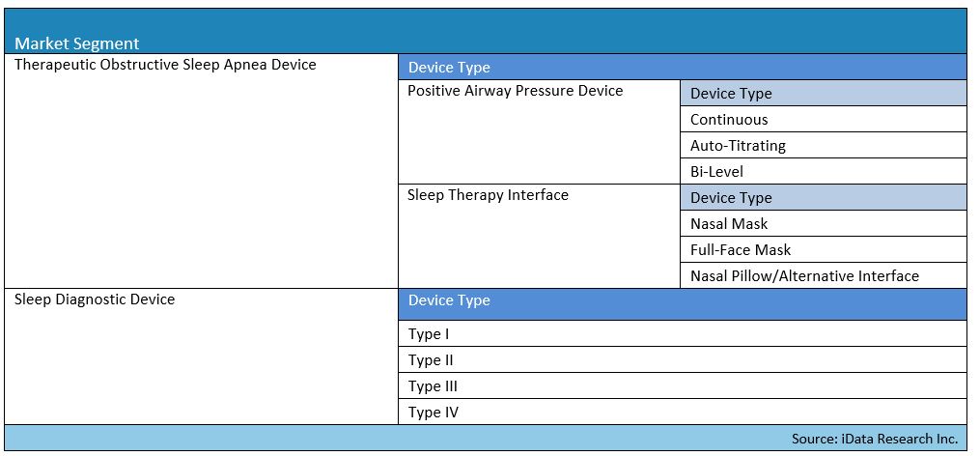
Task: Click Device Type header under Therapeutic segment
Action: tap(683, 67)
